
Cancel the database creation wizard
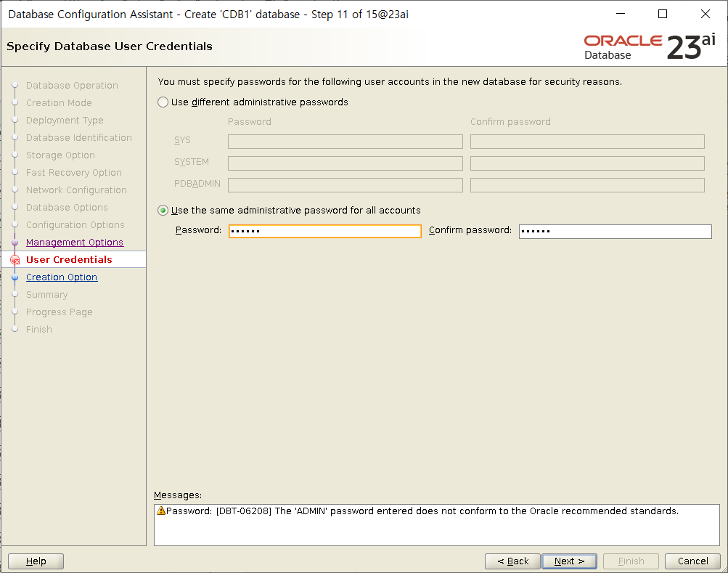(x=692, y=561)
